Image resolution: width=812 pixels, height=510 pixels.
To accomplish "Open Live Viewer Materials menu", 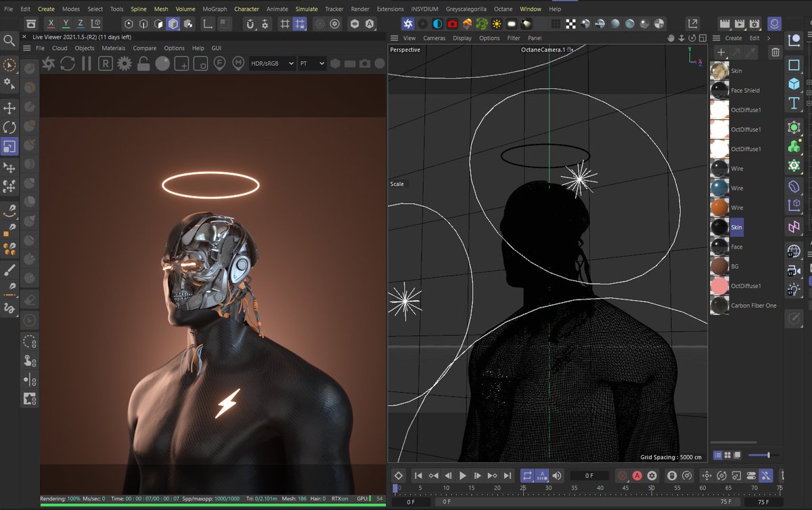I will (x=114, y=48).
